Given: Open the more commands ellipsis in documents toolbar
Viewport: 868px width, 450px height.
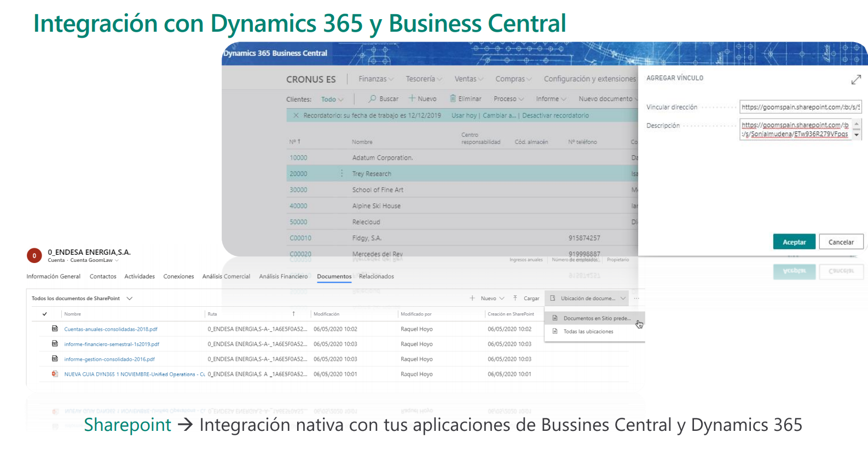Looking at the screenshot, I should coord(636,299).
